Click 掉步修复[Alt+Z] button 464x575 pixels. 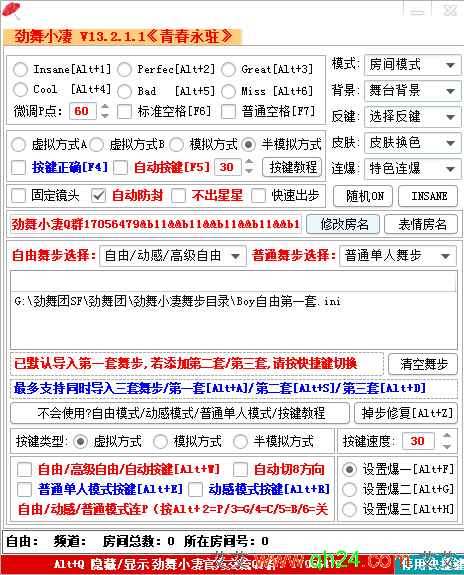tap(406, 413)
